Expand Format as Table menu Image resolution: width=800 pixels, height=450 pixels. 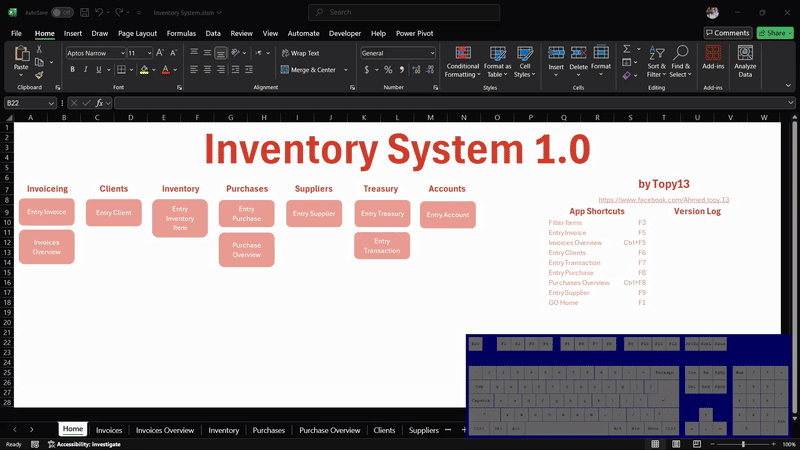coord(497,61)
